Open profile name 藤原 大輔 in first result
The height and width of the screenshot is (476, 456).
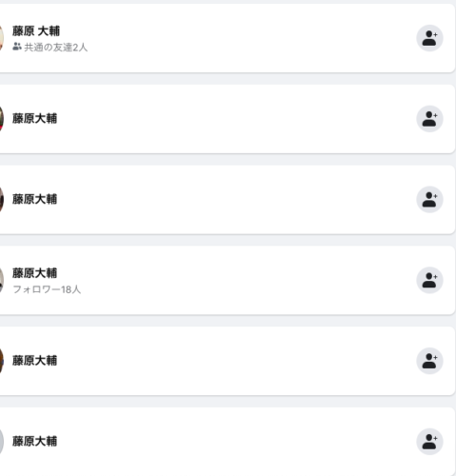click(36, 31)
